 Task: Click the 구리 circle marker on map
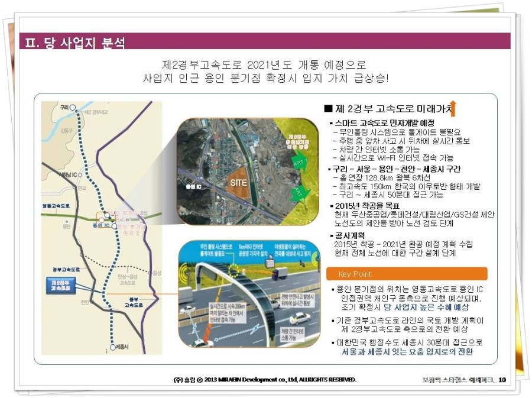coord(73,108)
